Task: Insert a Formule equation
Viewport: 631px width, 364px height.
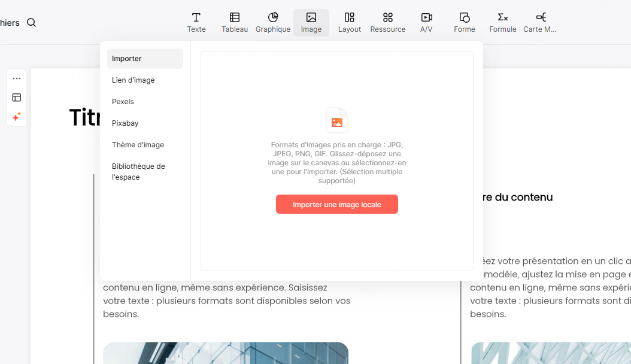Action: coord(503,23)
